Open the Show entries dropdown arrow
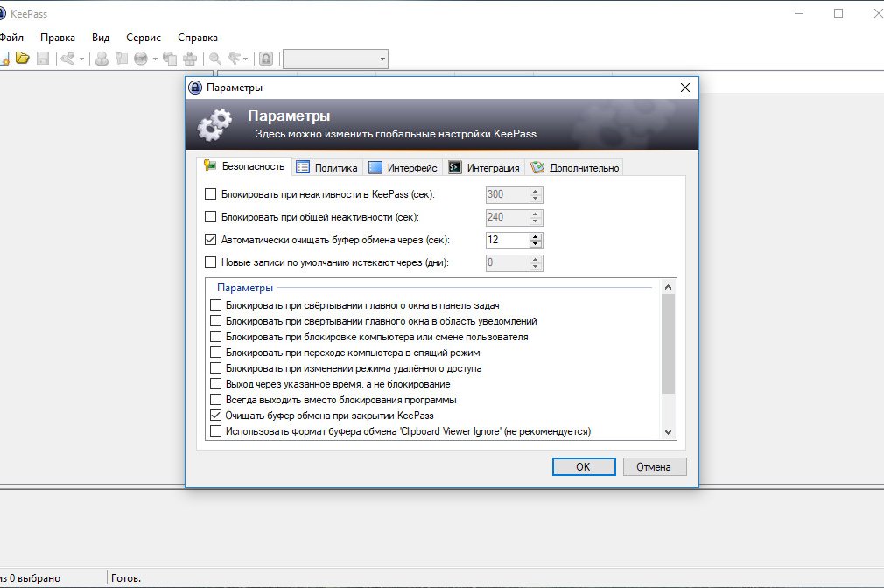The image size is (884, 588). click(x=245, y=59)
